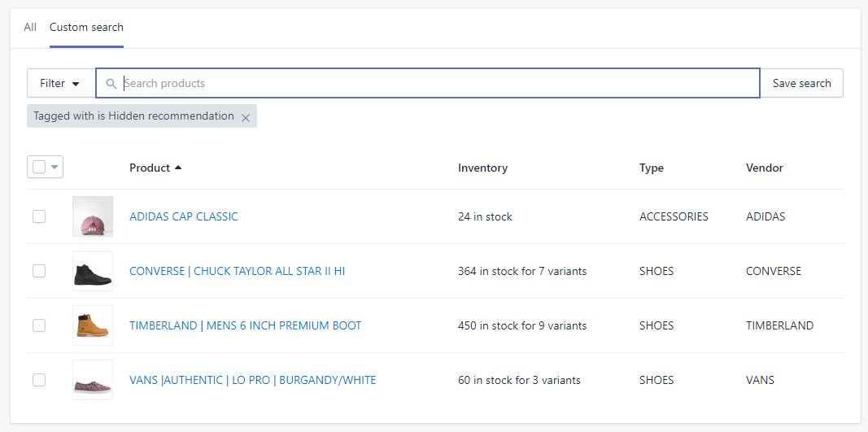
Task: Open the Vans shoe thumbnail
Action: tap(93, 380)
